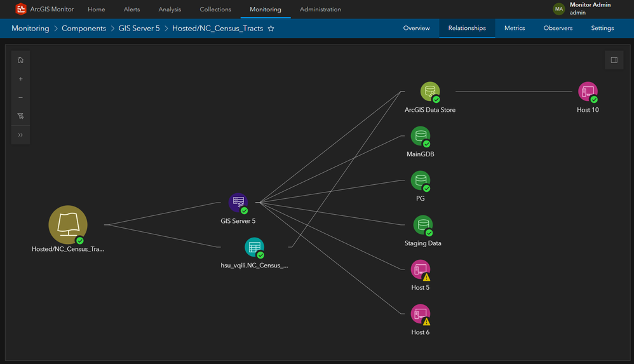Open the Collections menu

coord(215,10)
